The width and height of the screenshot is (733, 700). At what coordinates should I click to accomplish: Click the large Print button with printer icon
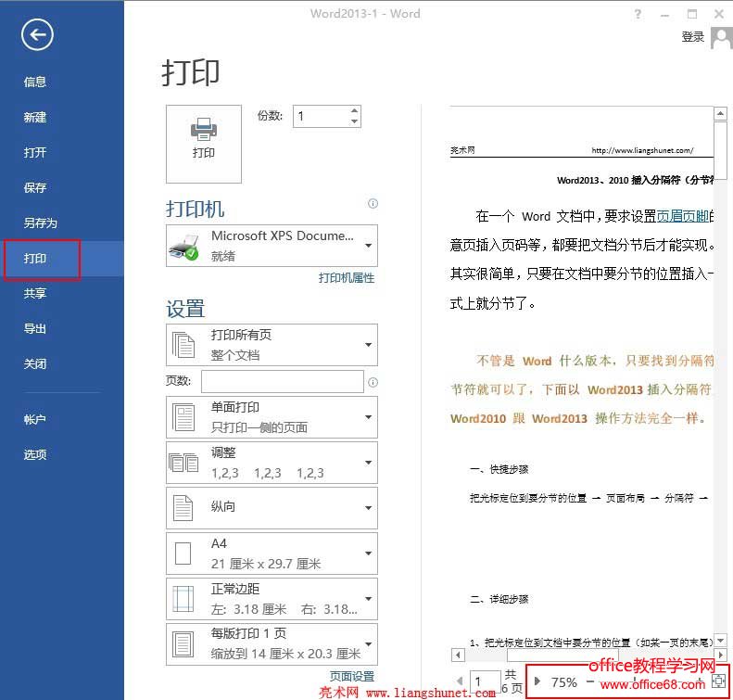(204, 144)
